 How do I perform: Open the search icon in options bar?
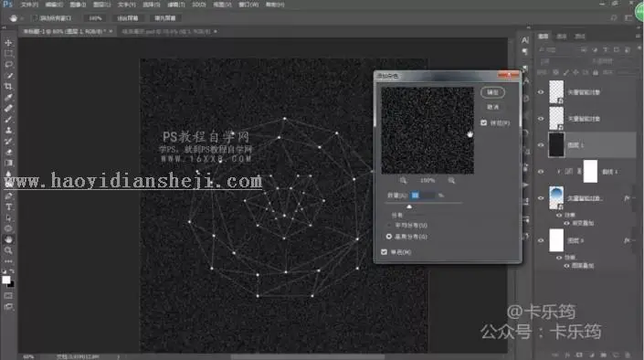coord(614,18)
